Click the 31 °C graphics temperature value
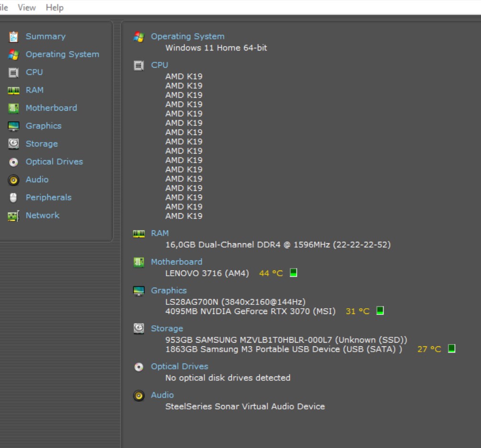 click(358, 311)
